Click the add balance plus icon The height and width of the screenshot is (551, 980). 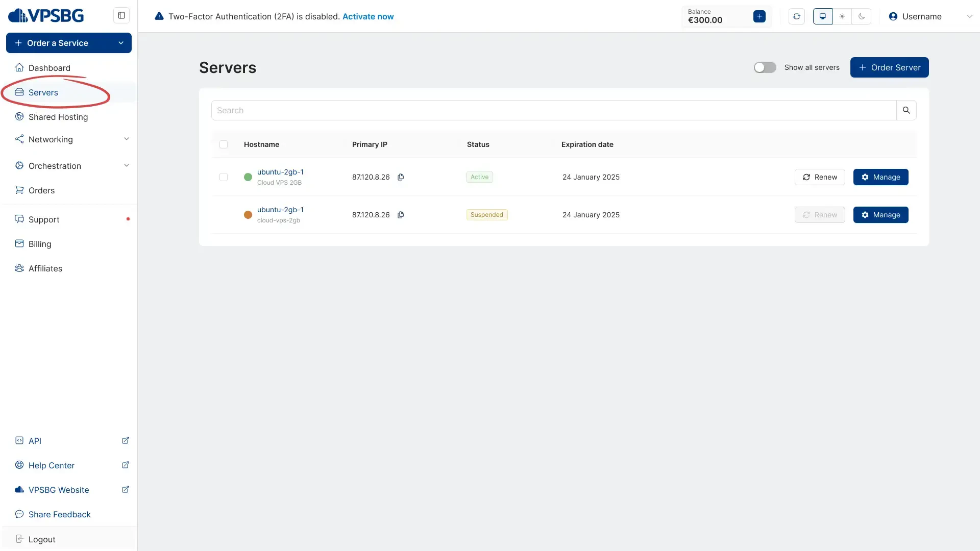759,16
